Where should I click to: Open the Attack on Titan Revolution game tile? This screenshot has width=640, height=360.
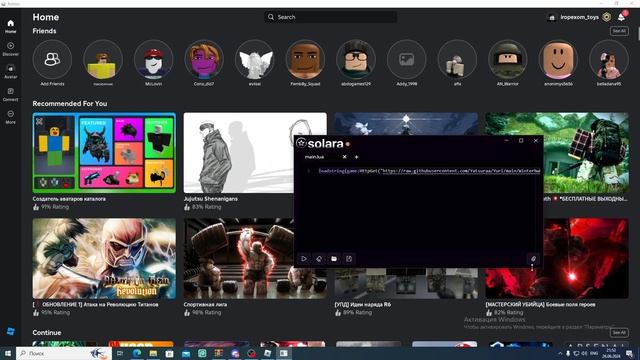coord(104,258)
